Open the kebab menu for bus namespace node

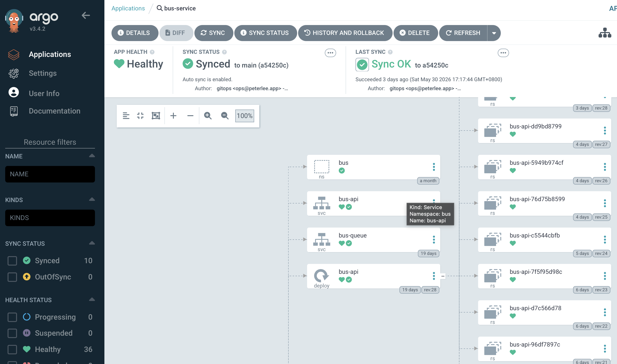click(434, 167)
